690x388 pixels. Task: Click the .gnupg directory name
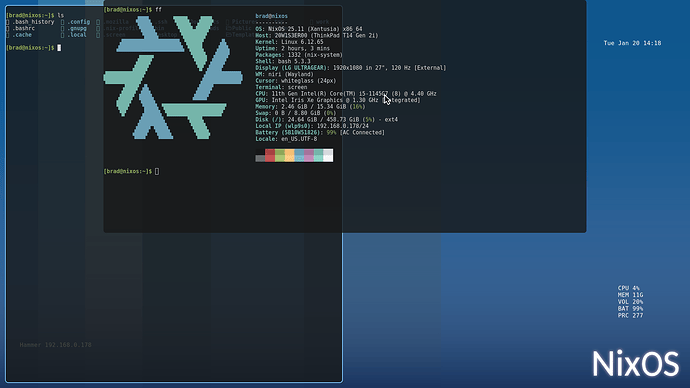click(x=77, y=29)
